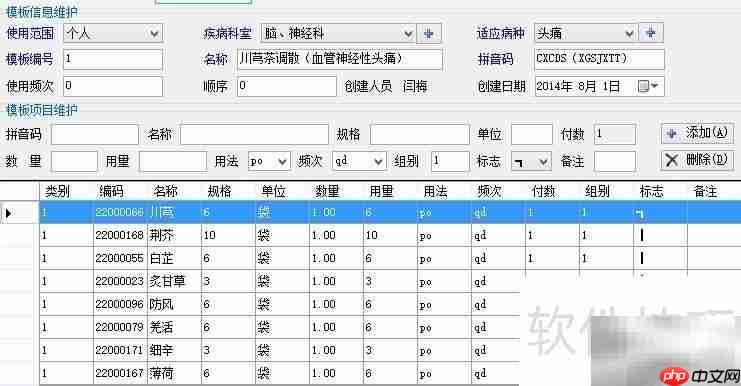
Task: Focus the 用量 input field
Action: [x=173, y=162]
